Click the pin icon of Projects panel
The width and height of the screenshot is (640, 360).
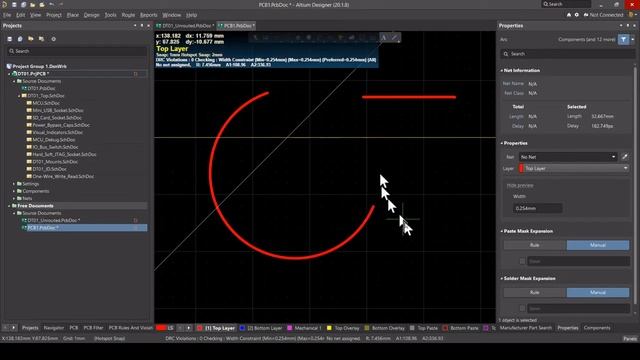[142, 26]
